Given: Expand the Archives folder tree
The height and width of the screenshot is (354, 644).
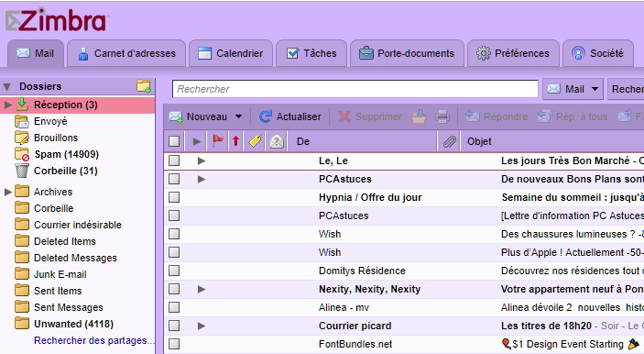Looking at the screenshot, I should pos(7,192).
